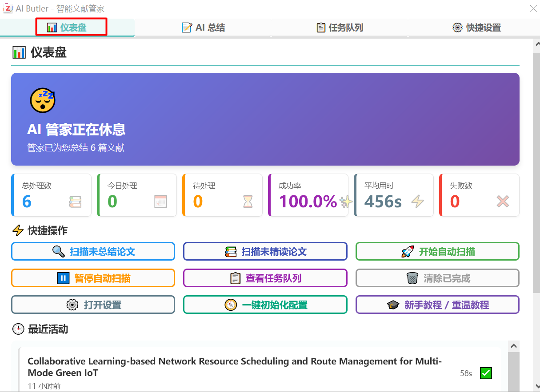This screenshot has width=540, height=392.
Task: Click the 456s average time value
Action: [x=383, y=202]
